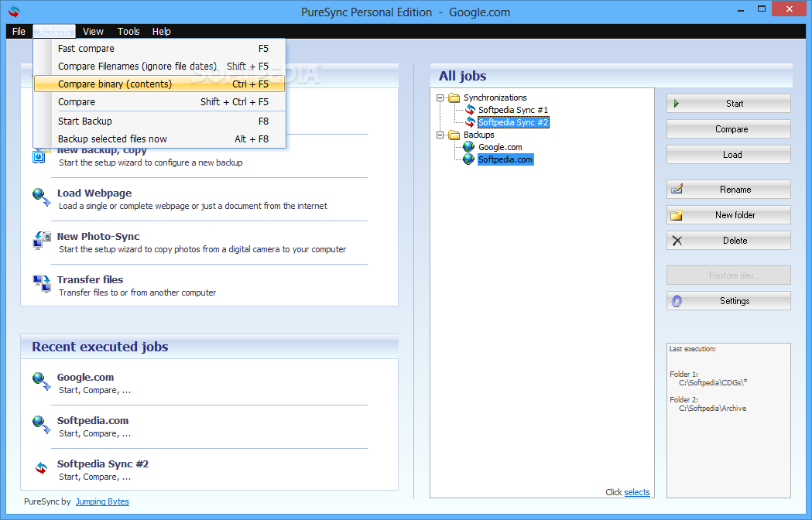
Task: Open the recent Softpedia Sync #2 job title
Action: click(102, 464)
